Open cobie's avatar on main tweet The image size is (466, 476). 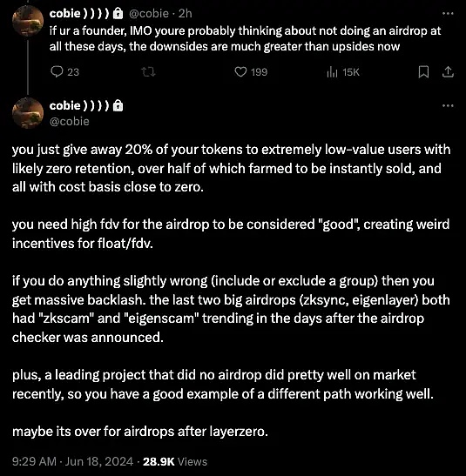pyautogui.click(x=28, y=113)
